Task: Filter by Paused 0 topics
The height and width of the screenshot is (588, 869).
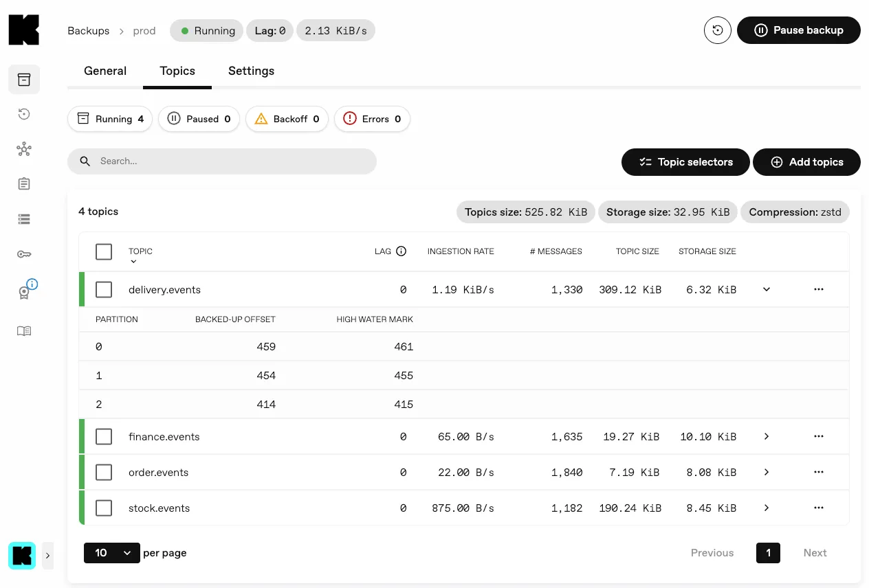Action: [199, 119]
